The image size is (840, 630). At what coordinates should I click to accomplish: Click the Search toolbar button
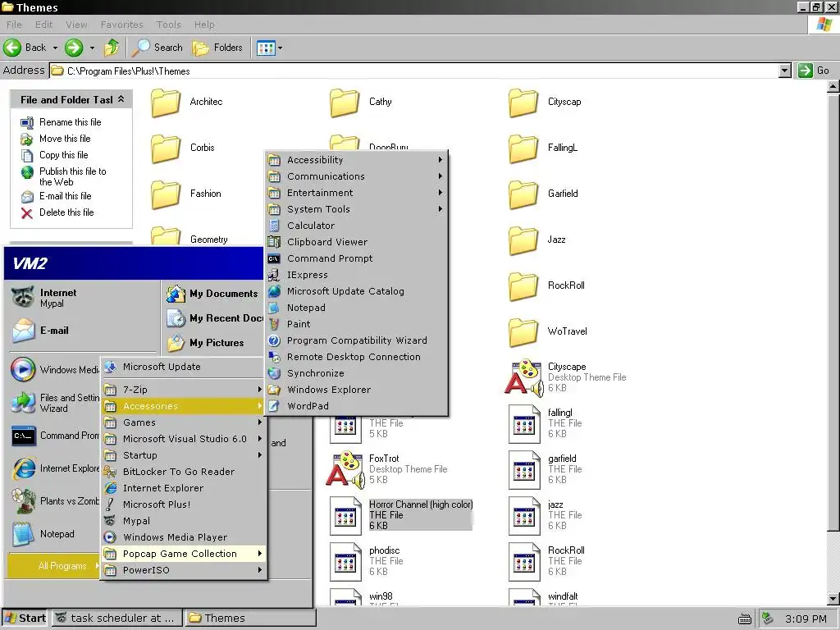click(157, 48)
